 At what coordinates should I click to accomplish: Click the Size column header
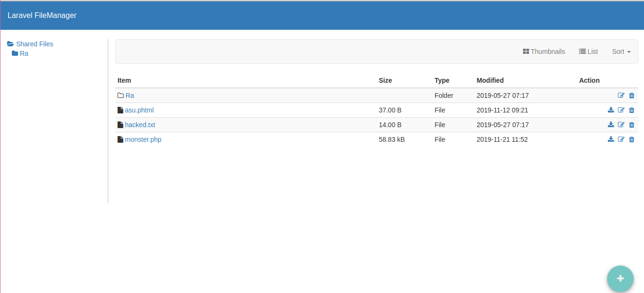pos(386,80)
